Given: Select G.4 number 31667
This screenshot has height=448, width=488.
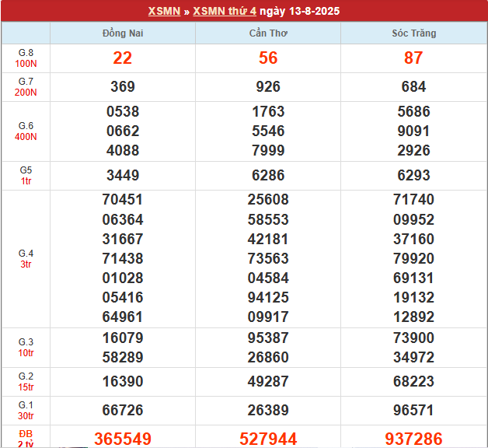Looking at the screenshot, I should 123,239.
